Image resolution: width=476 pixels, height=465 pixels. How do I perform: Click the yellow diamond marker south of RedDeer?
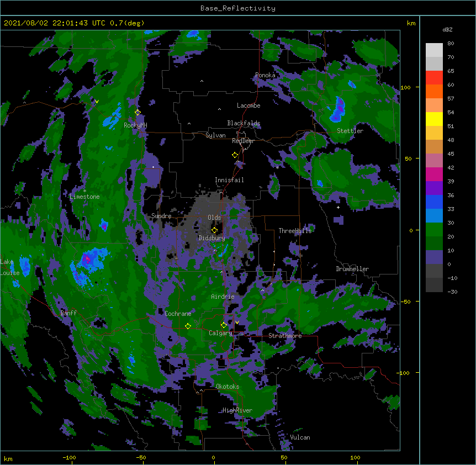pos(235,155)
